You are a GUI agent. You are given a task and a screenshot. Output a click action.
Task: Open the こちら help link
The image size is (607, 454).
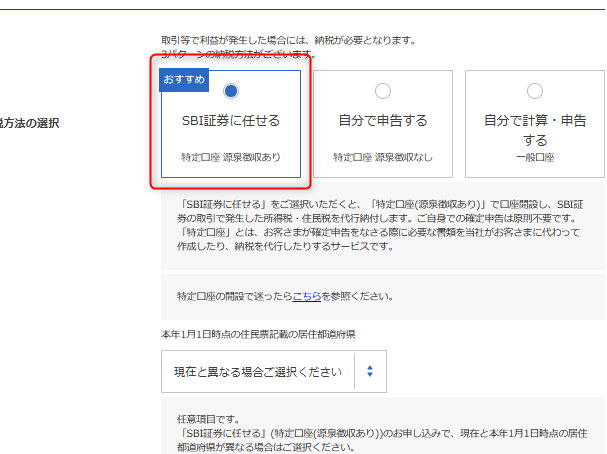(x=307, y=296)
